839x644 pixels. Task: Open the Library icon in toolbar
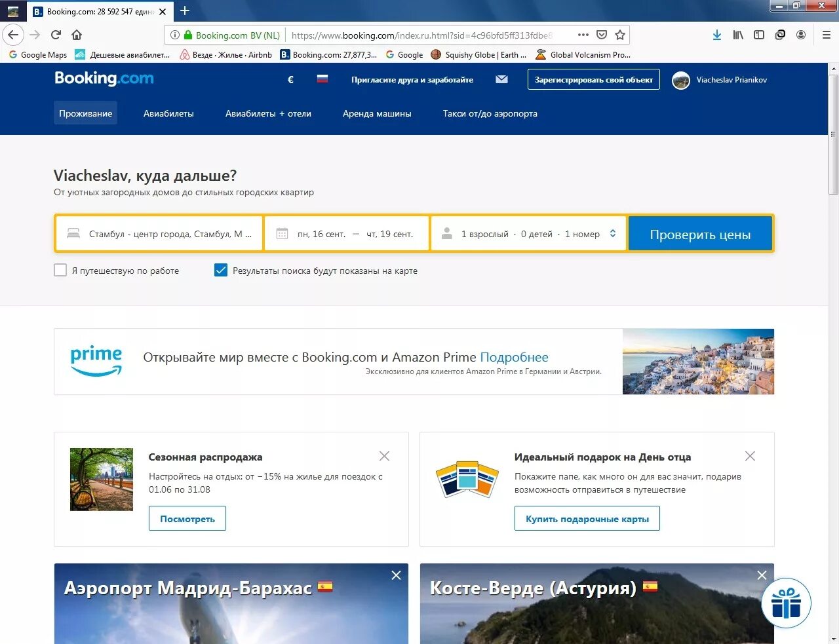coord(738,35)
